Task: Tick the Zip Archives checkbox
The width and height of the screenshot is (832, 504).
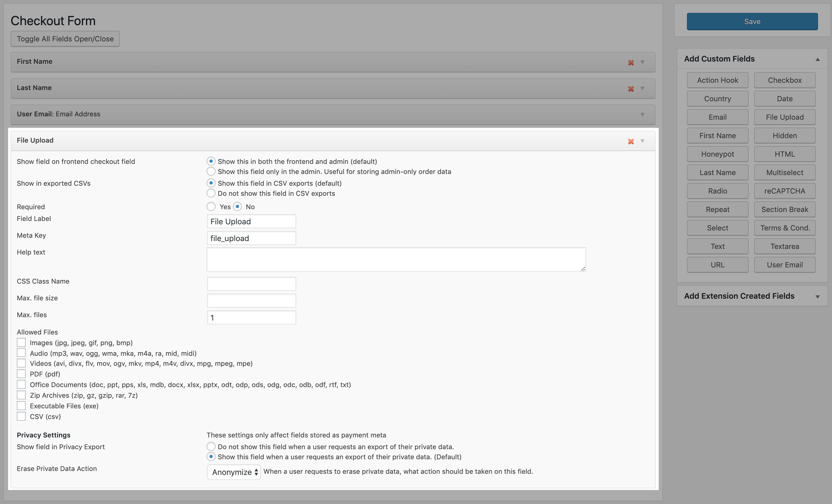Action: [21, 395]
